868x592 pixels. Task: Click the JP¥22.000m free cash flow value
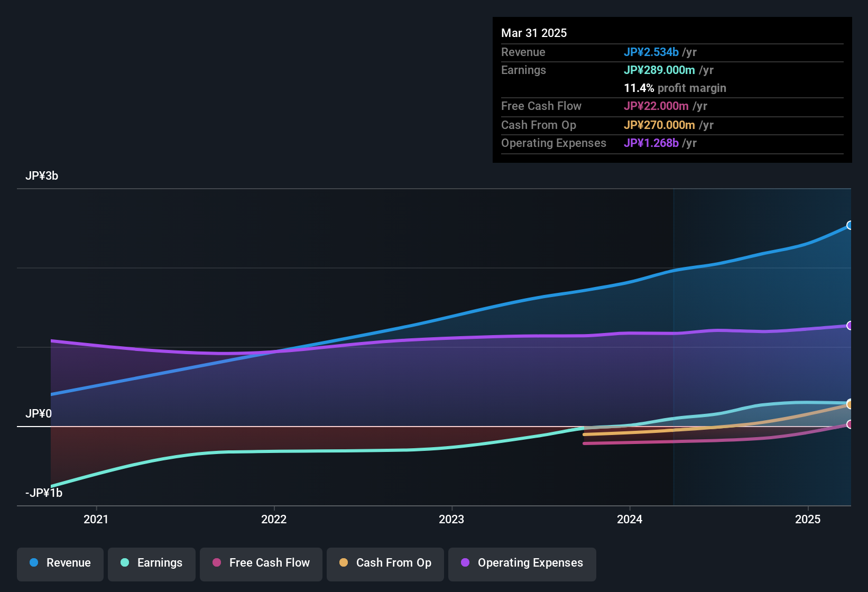tap(656, 106)
